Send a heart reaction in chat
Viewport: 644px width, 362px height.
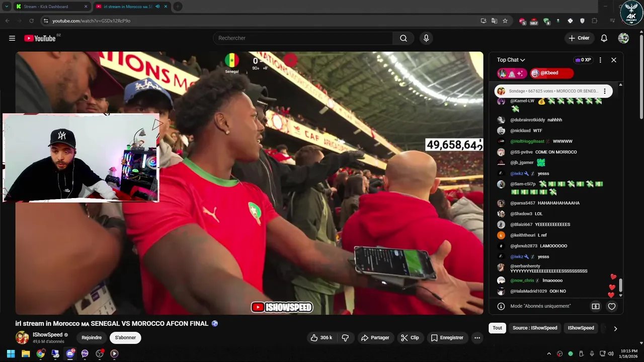tap(612, 306)
